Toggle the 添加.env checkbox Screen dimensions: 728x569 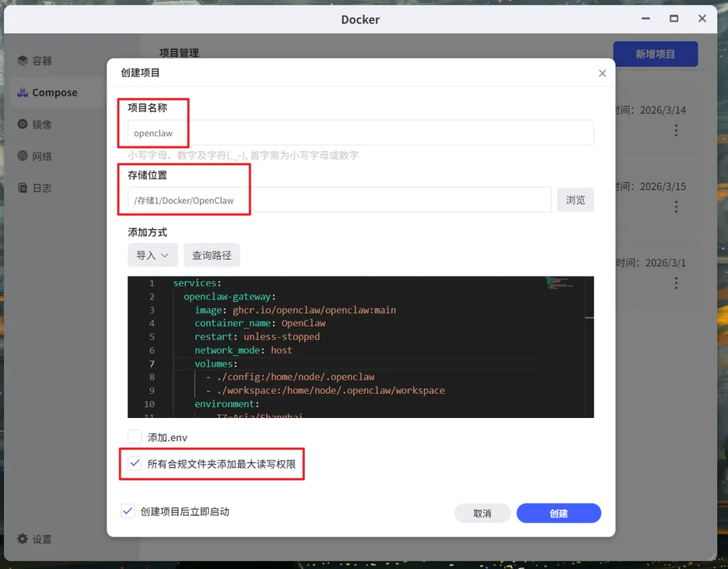coord(135,437)
